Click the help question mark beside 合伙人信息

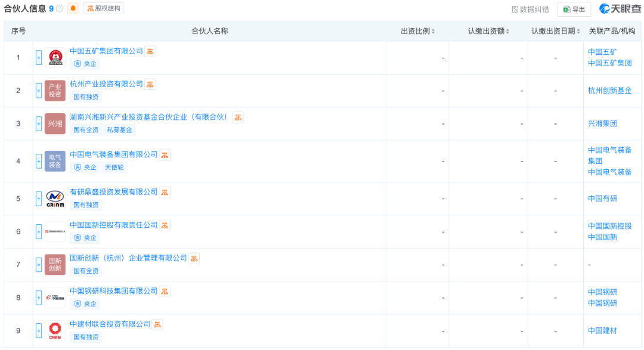(x=60, y=8)
